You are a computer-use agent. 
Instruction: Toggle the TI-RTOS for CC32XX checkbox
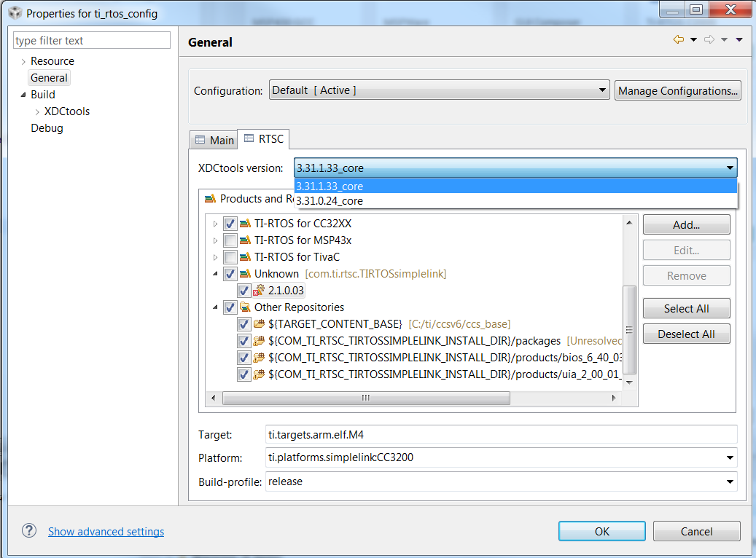pyautogui.click(x=230, y=224)
